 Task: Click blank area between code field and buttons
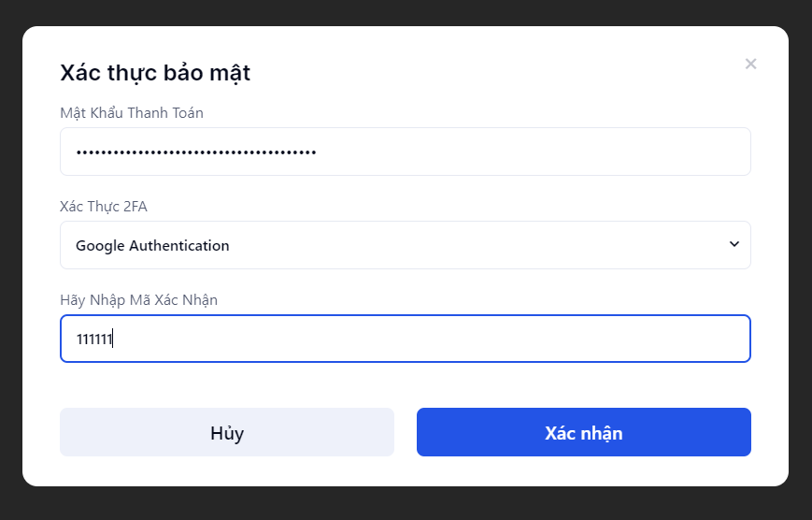406,384
